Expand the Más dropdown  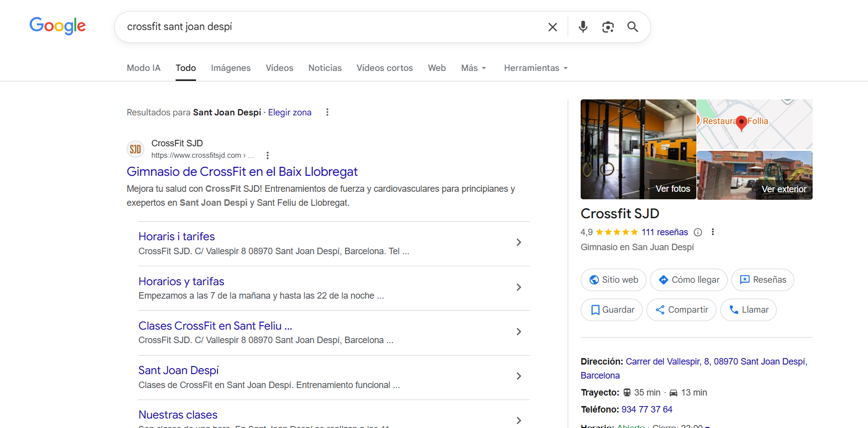coord(473,68)
